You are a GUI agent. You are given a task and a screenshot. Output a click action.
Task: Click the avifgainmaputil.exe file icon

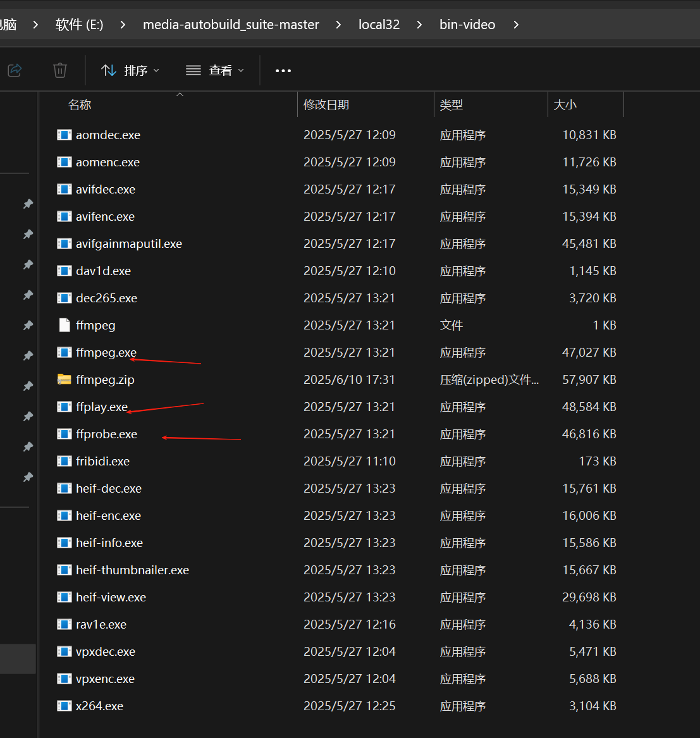tap(64, 244)
